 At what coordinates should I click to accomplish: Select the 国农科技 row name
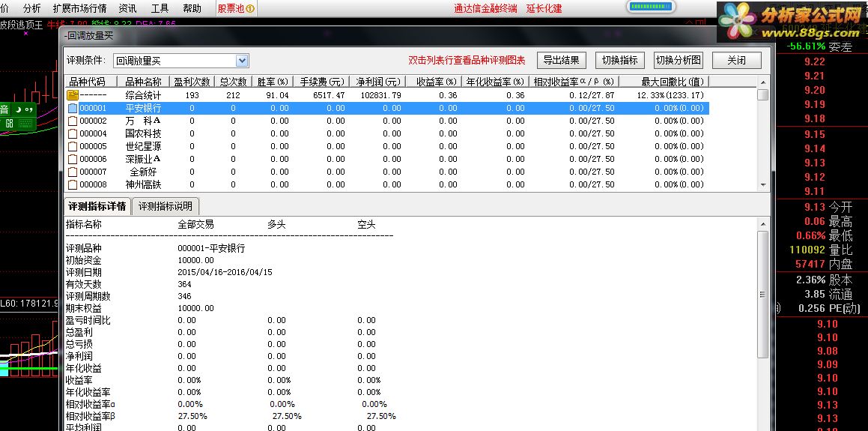[143, 133]
